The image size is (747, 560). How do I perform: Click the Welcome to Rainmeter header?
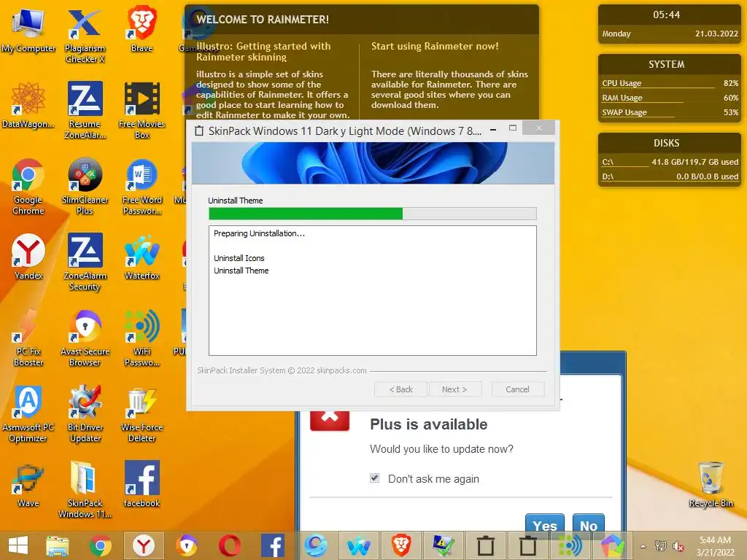(263, 20)
